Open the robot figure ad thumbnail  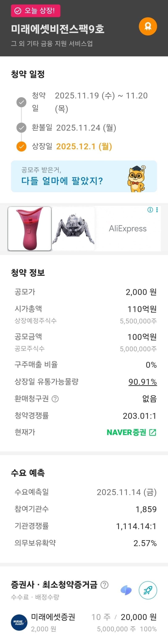click(73, 228)
